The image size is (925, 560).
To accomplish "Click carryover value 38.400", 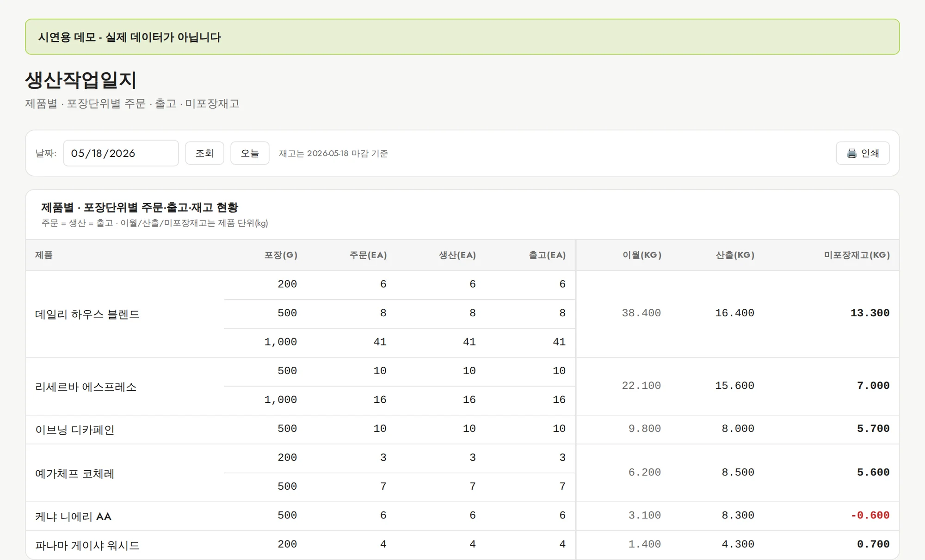I will pyautogui.click(x=641, y=313).
